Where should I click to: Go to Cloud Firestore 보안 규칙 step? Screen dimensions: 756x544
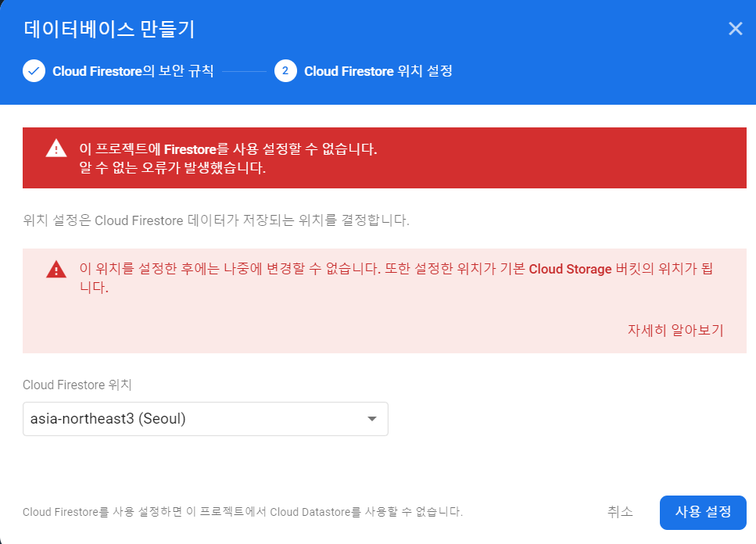tap(133, 71)
